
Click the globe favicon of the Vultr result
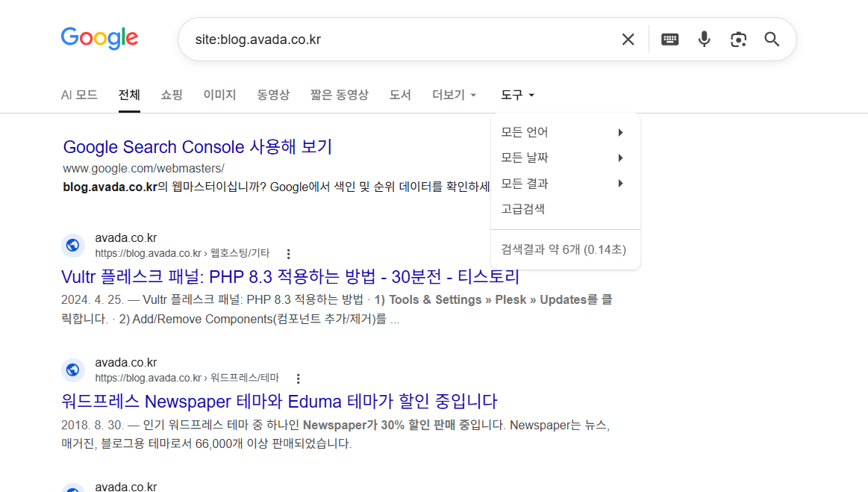tap(72, 245)
